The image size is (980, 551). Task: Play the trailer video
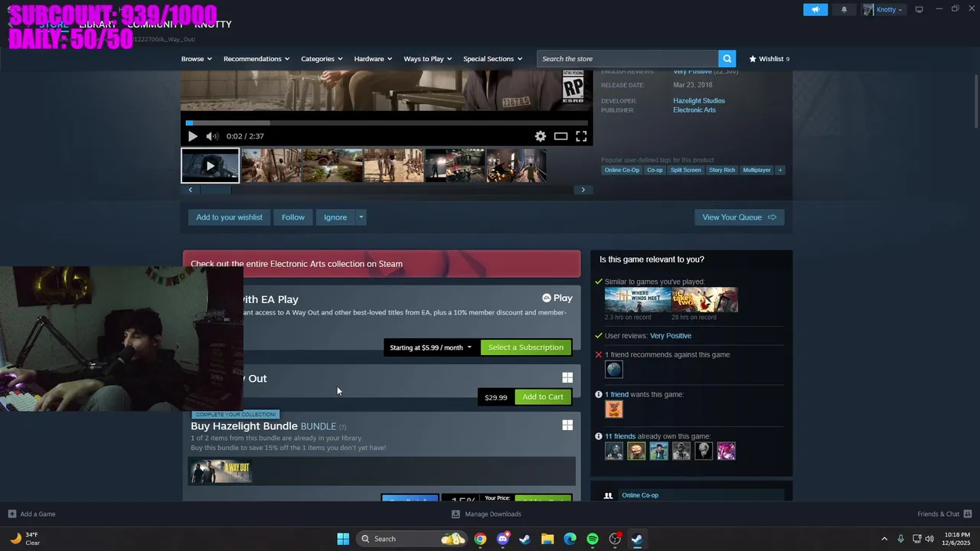tap(192, 136)
